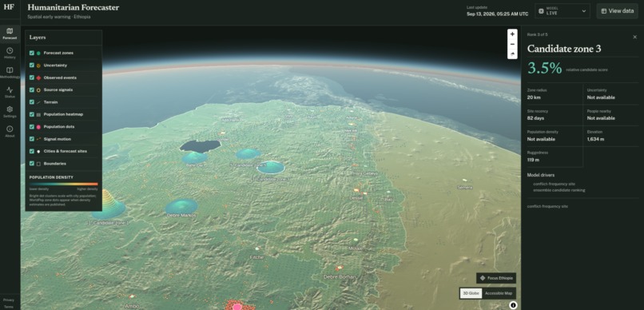Image resolution: width=644 pixels, height=310 pixels.
Task: Click the Ambo city label
Action: pyautogui.click(x=133, y=306)
